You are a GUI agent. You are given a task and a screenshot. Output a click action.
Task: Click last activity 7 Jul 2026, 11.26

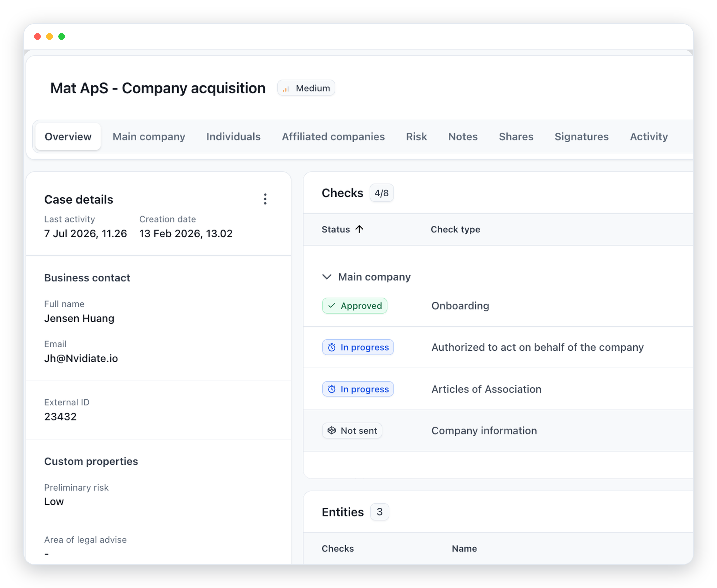[85, 233]
